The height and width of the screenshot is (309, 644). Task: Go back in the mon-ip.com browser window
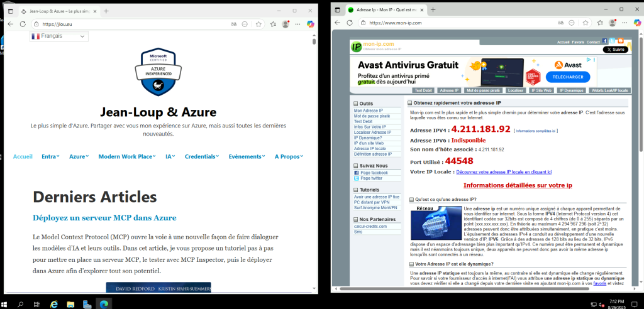coord(337,23)
